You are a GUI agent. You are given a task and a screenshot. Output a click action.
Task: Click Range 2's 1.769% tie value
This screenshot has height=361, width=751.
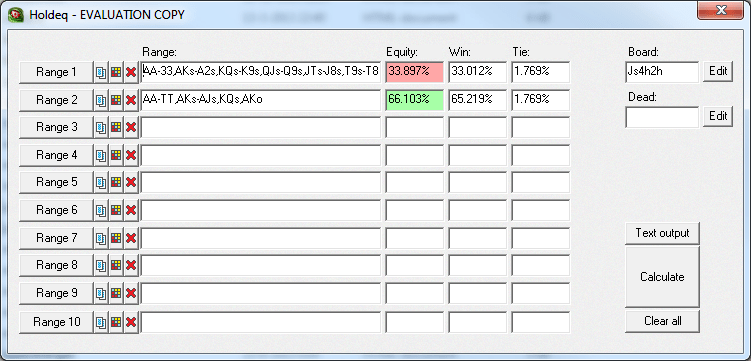point(541,100)
